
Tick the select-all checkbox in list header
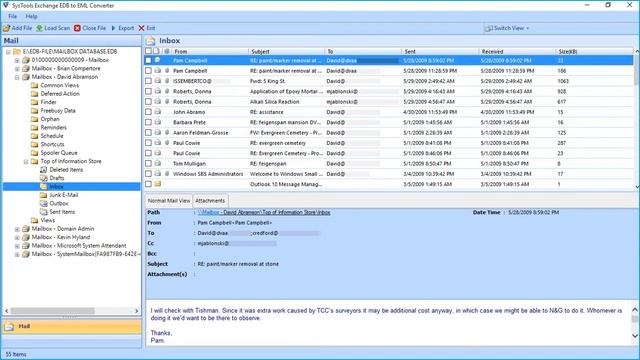click(x=148, y=51)
